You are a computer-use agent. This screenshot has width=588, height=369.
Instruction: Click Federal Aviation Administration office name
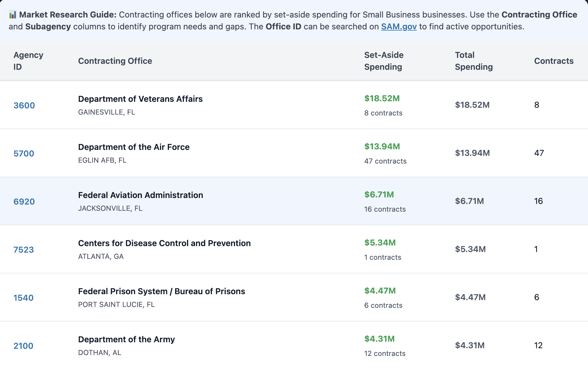click(x=140, y=195)
